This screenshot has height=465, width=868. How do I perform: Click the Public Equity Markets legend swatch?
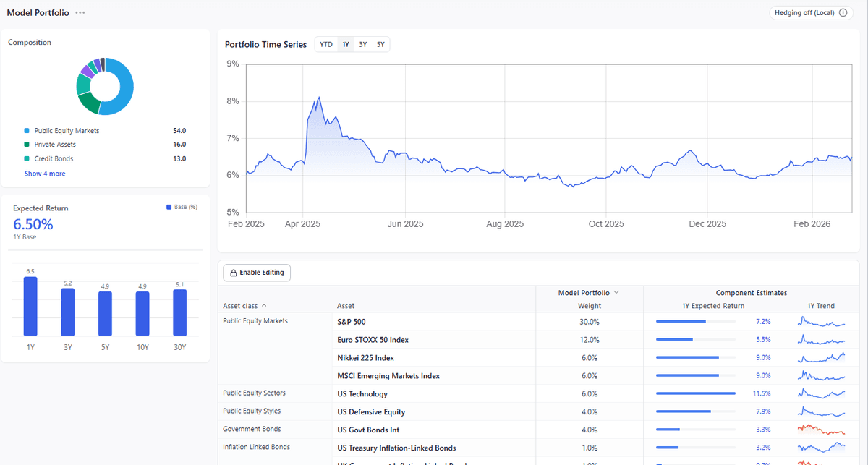(25, 130)
